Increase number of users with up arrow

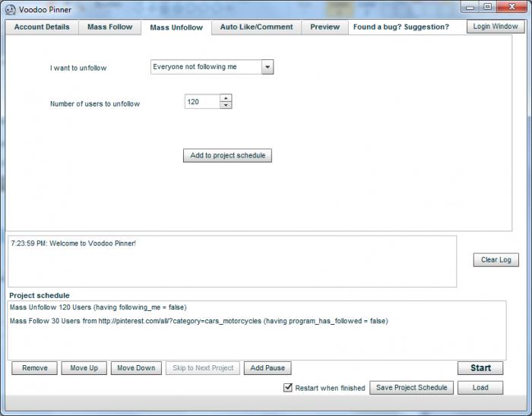click(x=226, y=98)
